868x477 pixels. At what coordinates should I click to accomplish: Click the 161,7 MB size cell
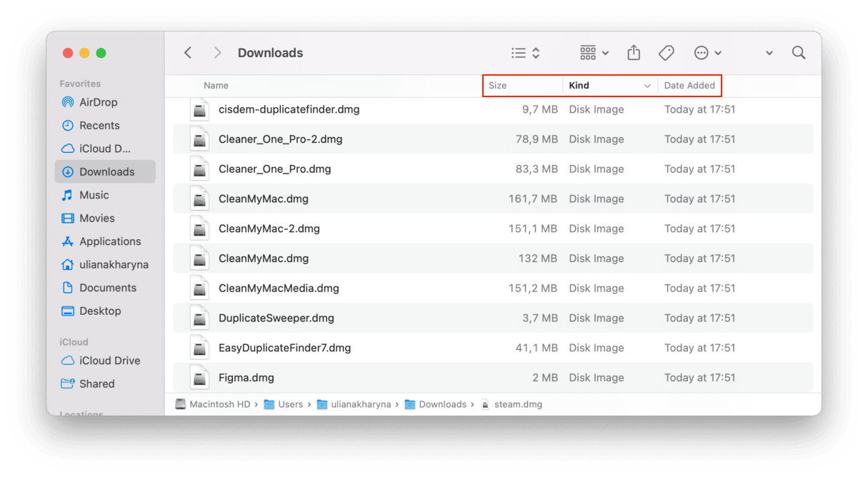point(533,199)
